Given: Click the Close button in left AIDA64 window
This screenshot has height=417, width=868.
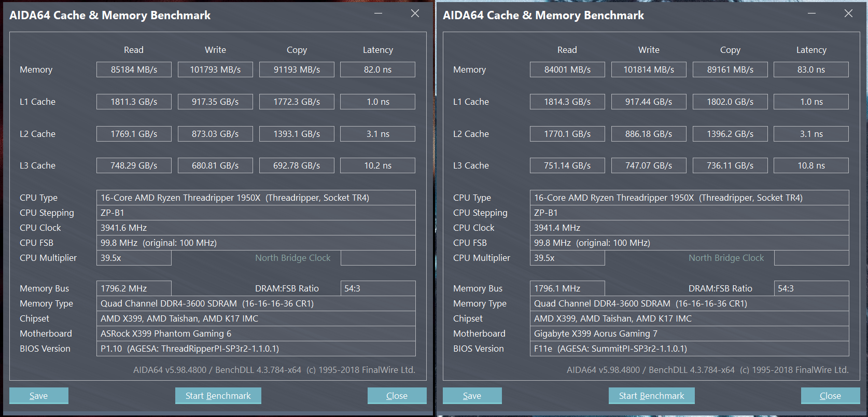Looking at the screenshot, I should (397, 396).
